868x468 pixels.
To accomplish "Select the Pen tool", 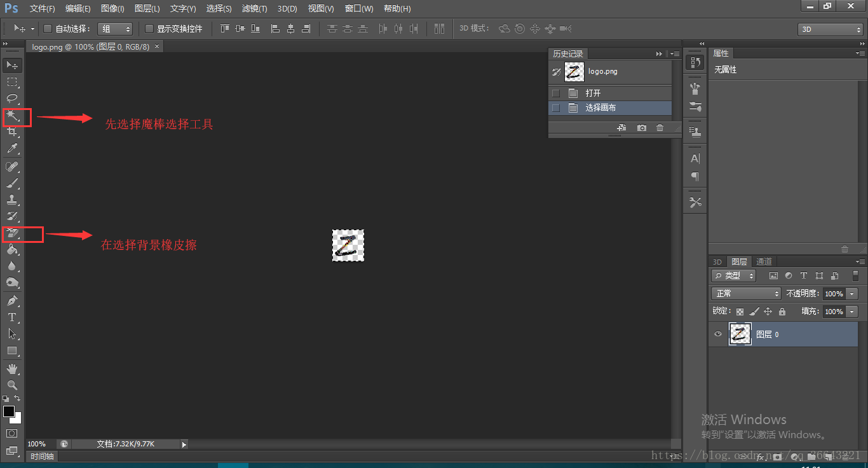I will point(12,301).
